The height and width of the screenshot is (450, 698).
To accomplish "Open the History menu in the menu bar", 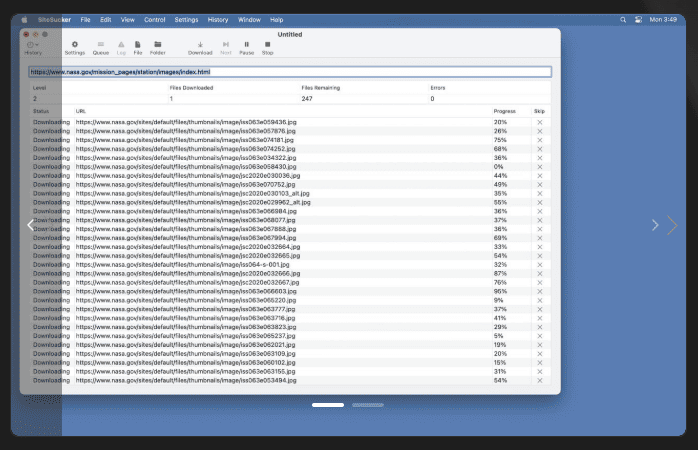I will (218, 20).
